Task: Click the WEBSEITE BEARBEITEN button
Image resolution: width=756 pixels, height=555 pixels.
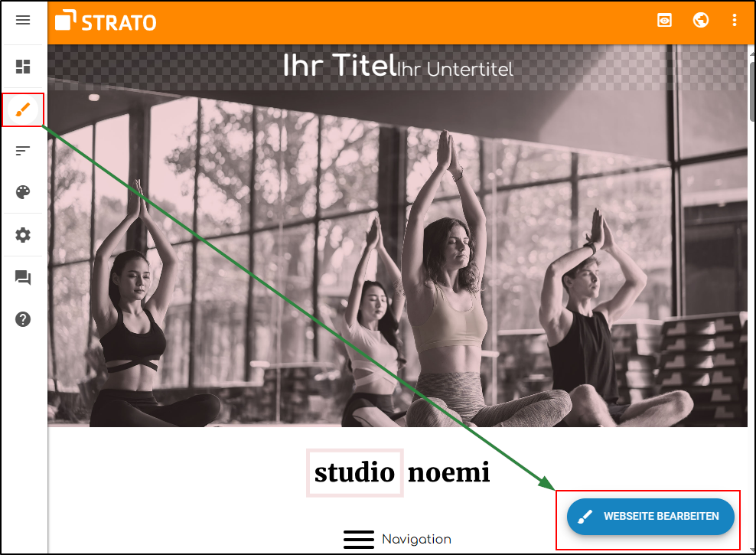Action: click(x=650, y=517)
